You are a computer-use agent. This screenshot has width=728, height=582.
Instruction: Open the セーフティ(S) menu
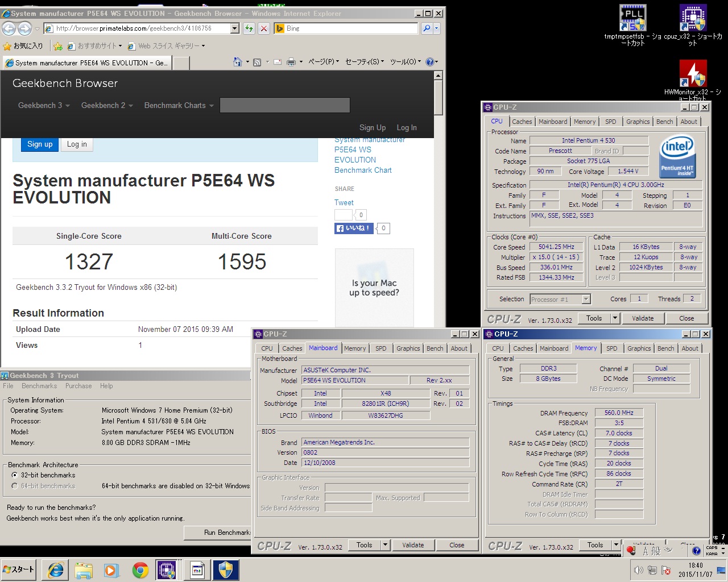pyautogui.click(x=365, y=62)
